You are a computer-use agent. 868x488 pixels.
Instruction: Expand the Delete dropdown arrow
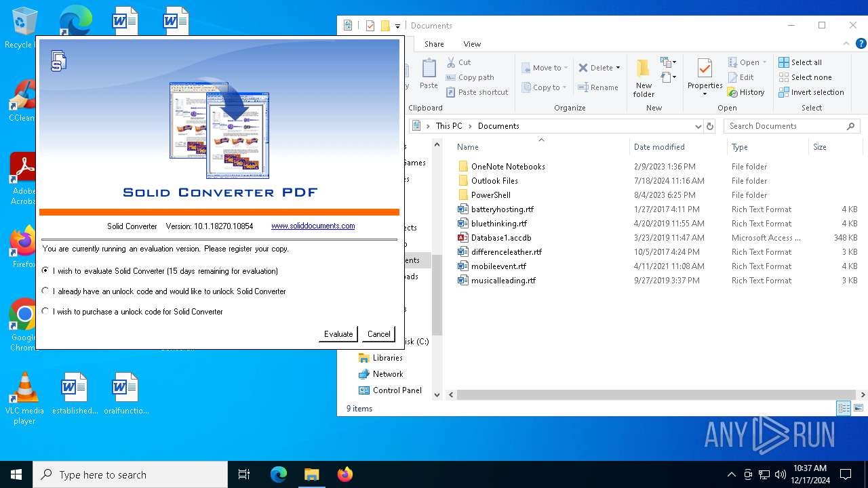(x=618, y=68)
